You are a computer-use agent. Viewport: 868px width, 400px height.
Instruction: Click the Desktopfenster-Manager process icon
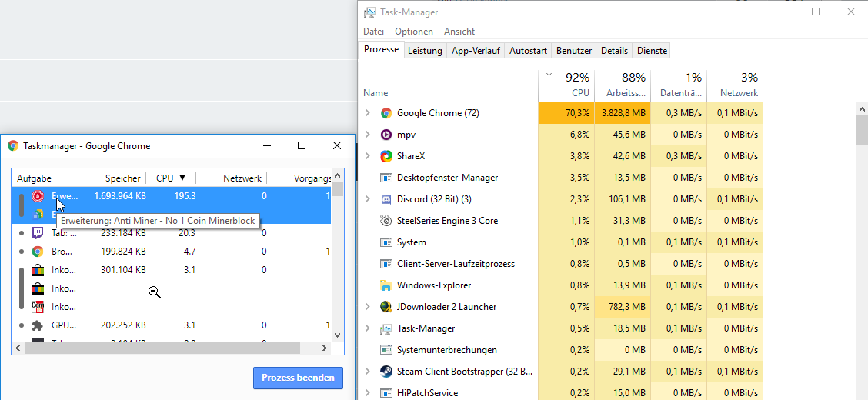386,178
